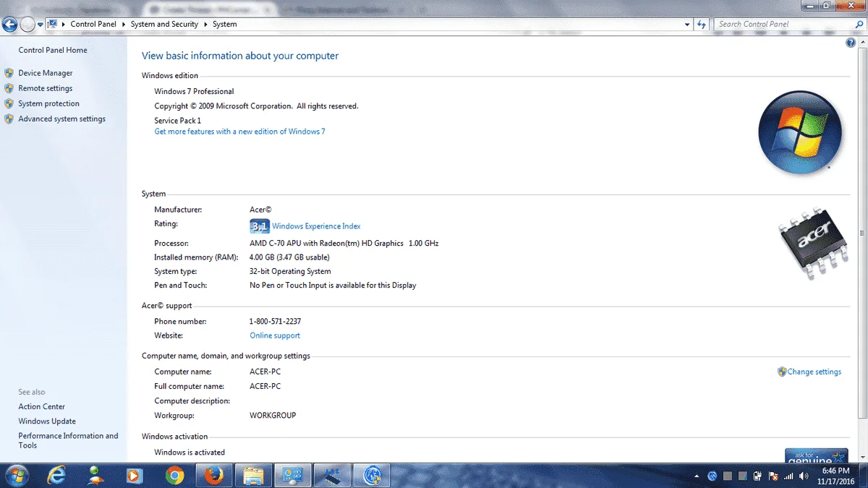The image size is (868, 488).
Task: Click the chip application taskbar button
Action: click(332, 475)
